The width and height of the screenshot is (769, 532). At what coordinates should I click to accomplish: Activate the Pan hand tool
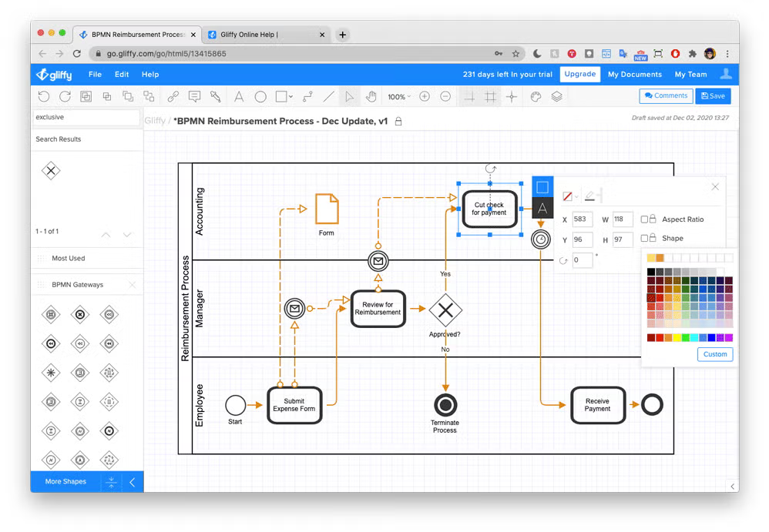[371, 96]
